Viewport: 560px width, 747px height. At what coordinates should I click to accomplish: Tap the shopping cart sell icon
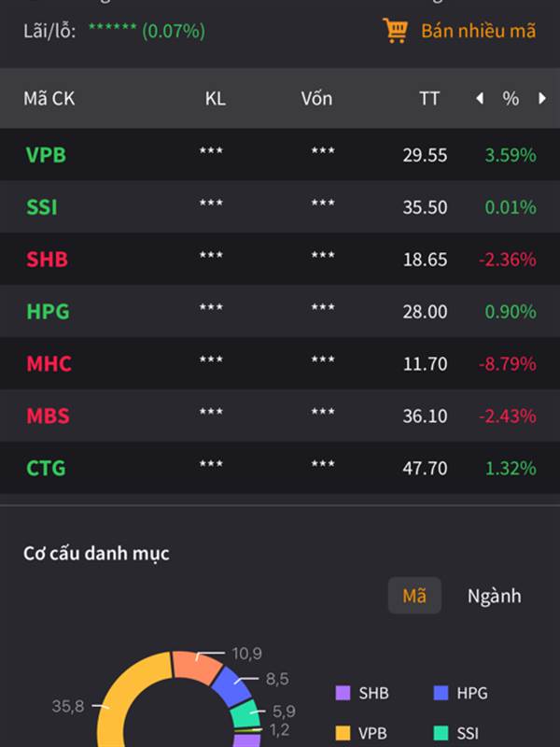pyautogui.click(x=395, y=31)
